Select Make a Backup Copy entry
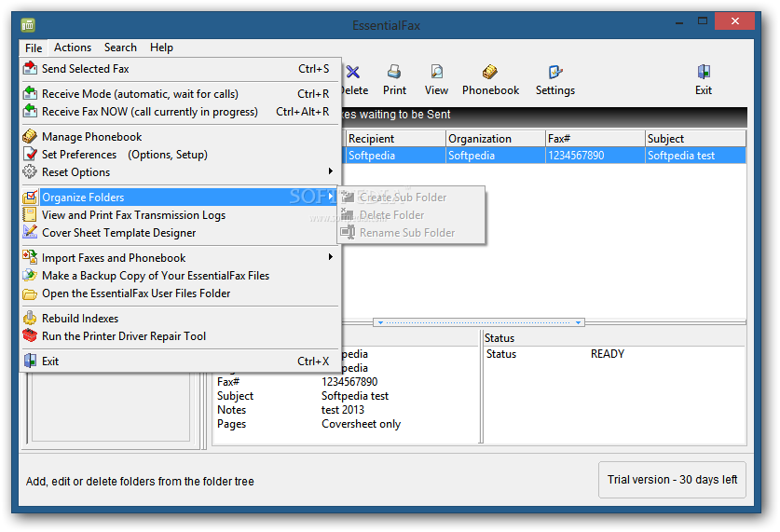 pyautogui.click(x=181, y=276)
